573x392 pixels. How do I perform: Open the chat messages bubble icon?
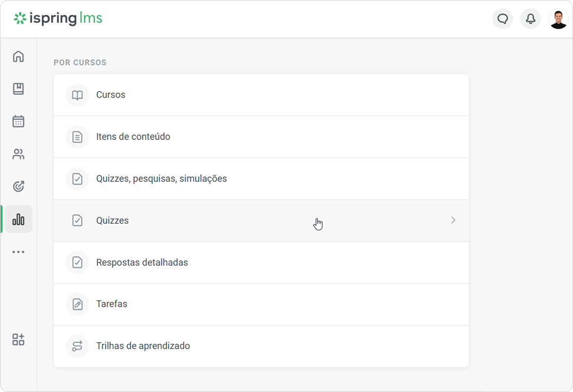[x=503, y=19]
